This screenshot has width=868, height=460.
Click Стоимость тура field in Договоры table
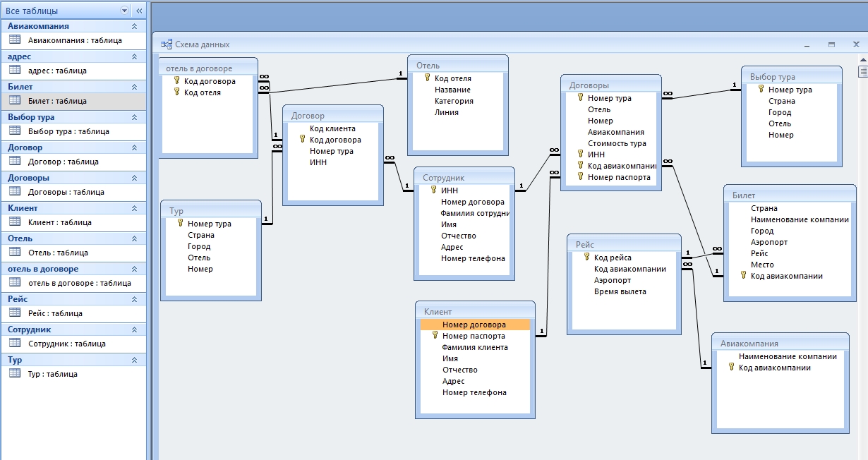pyautogui.click(x=617, y=143)
